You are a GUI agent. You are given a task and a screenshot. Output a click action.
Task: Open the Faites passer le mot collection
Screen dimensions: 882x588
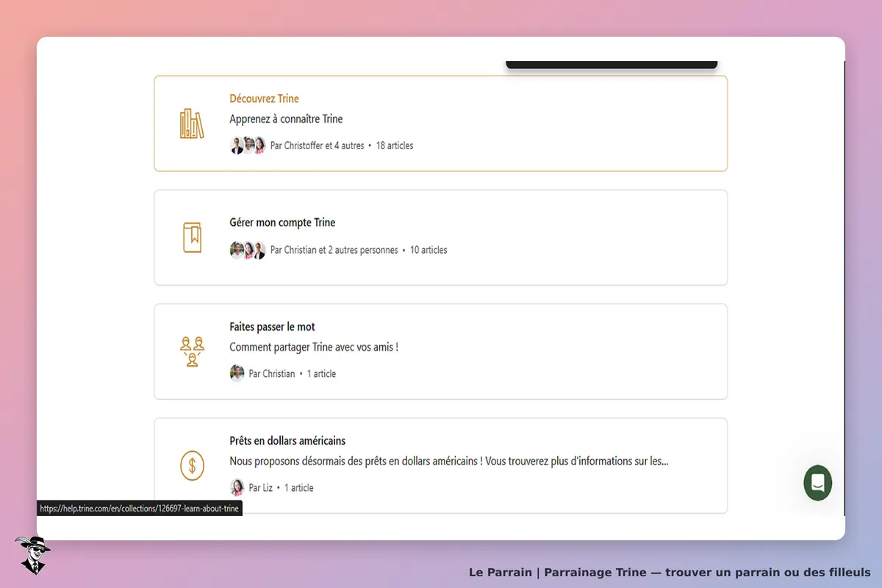point(272,327)
